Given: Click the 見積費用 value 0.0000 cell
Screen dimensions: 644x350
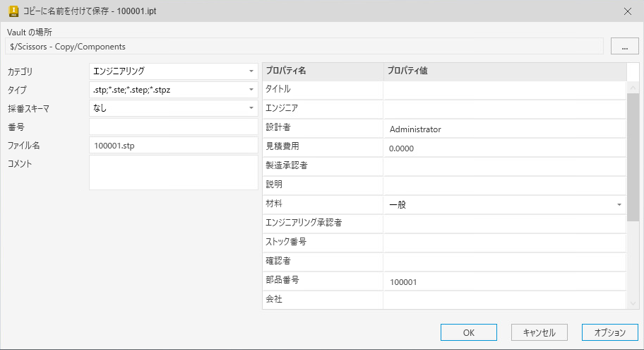Looking at the screenshot, I should [505, 148].
